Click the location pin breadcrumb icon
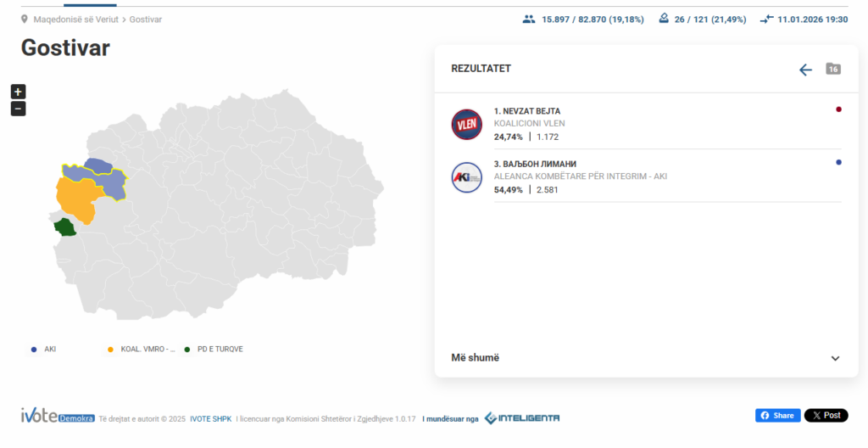This screenshot has width=868, height=448. 25,19
